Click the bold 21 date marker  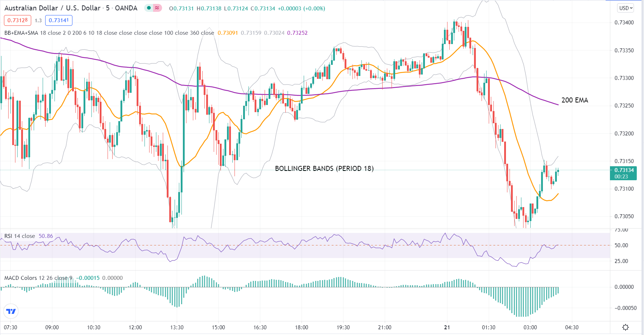[447, 327]
